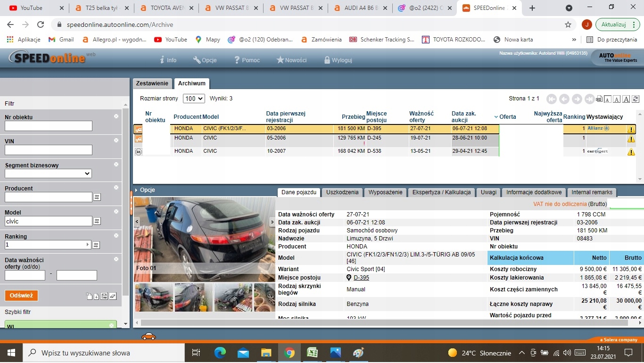Select the largest font size icon
Viewport: 644px width, 363px height.
click(626, 99)
